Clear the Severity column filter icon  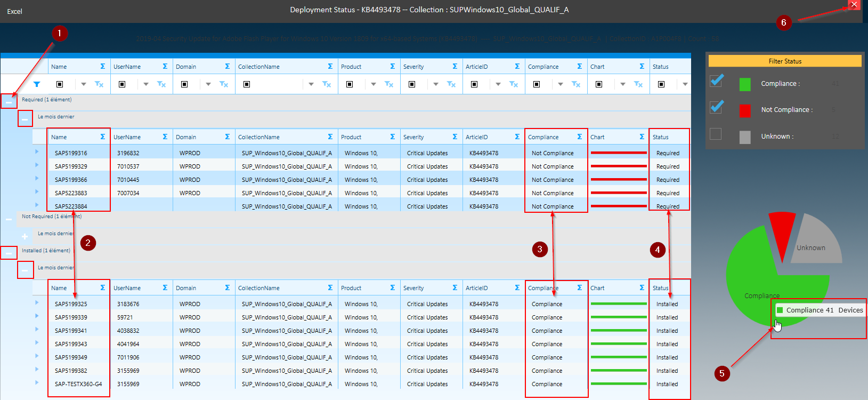pos(451,84)
